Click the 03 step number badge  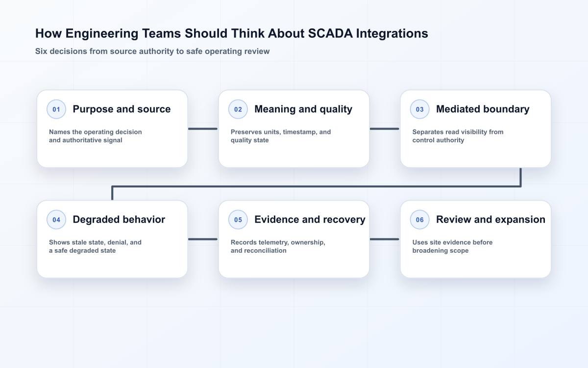[x=420, y=109]
